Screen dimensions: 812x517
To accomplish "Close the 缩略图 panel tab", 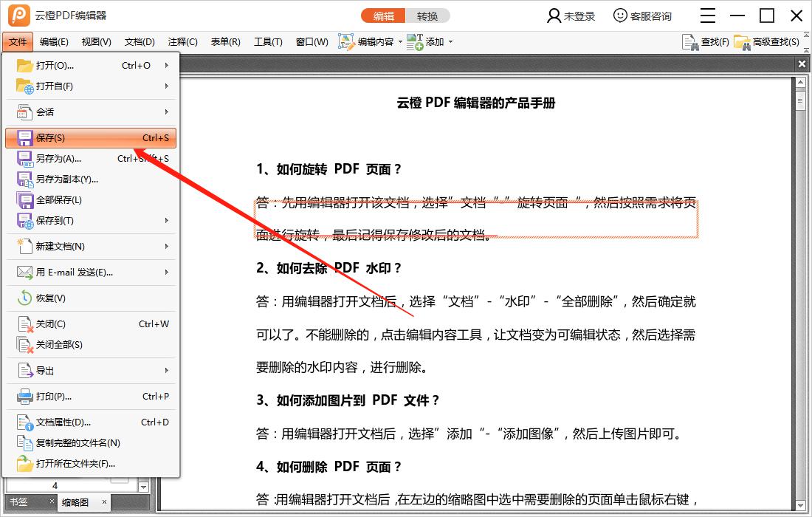I will point(104,501).
